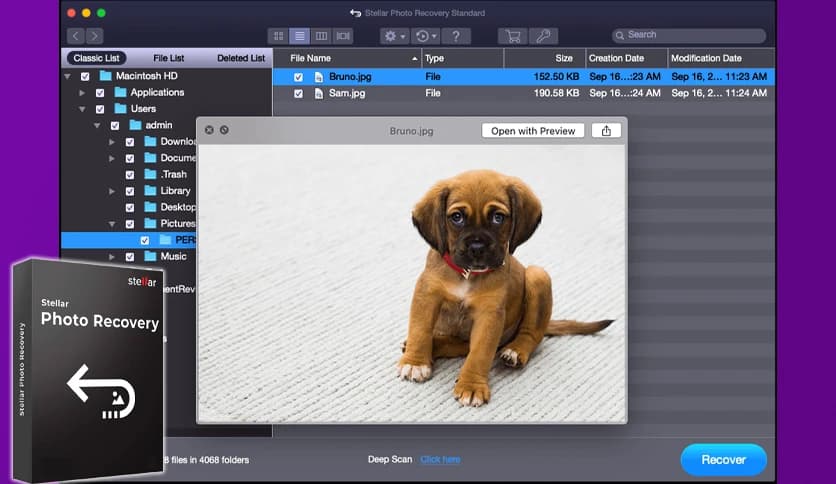Click the Deep Scan 'Click here' link
This screenshot has width=836, height=484.
[x=440, y=459]
